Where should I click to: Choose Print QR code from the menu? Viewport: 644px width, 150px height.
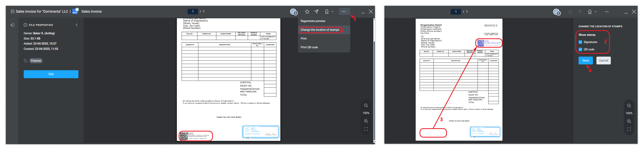click(309, 47)
